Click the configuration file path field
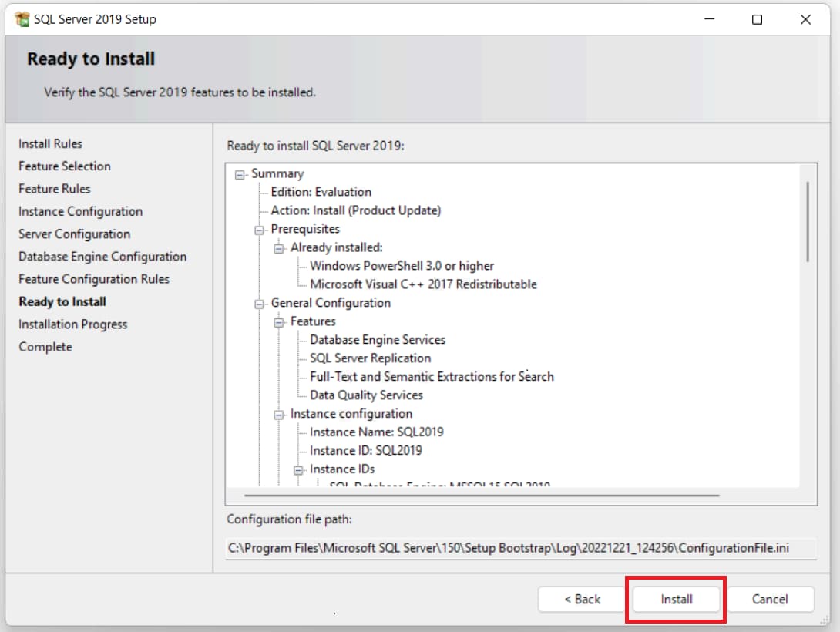The height and width of the screenshot is (632, 840). tap(509, 548)
